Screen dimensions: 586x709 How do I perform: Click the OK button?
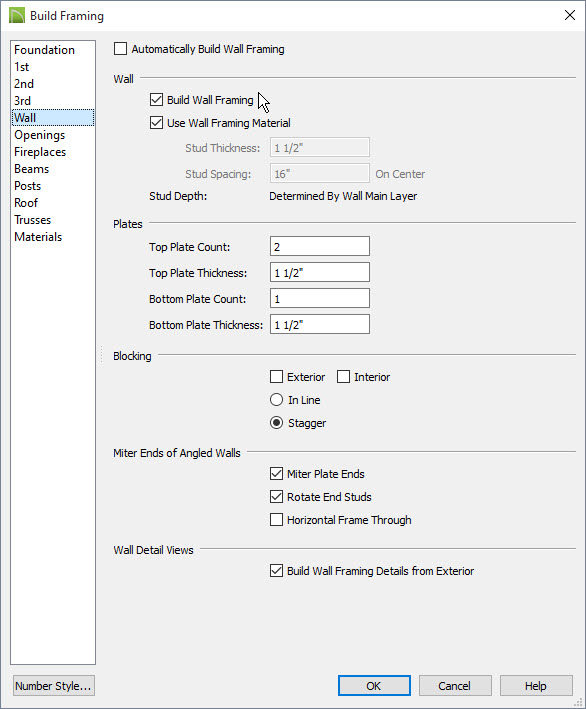tap(374, 686)
